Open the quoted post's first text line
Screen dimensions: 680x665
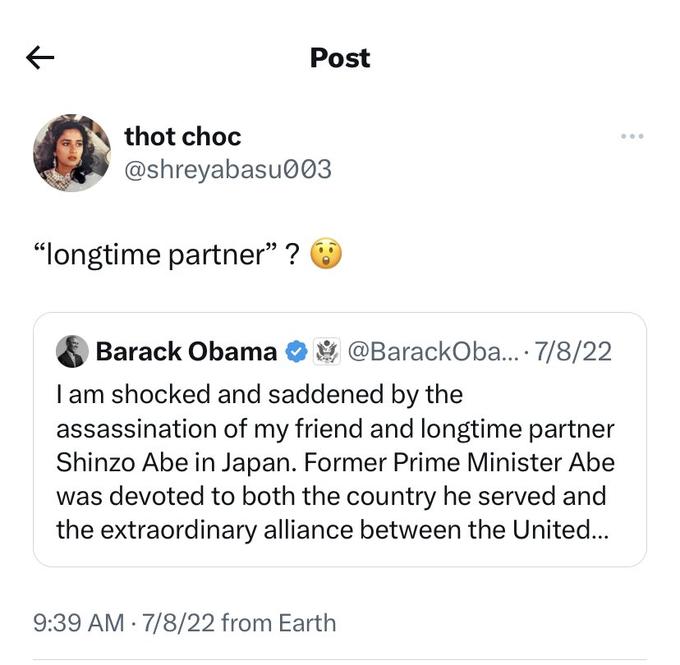(x=259, y=394)
